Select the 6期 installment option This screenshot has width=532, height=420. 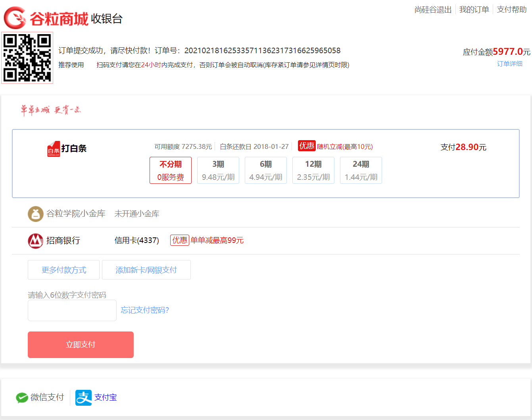point(266,170)
